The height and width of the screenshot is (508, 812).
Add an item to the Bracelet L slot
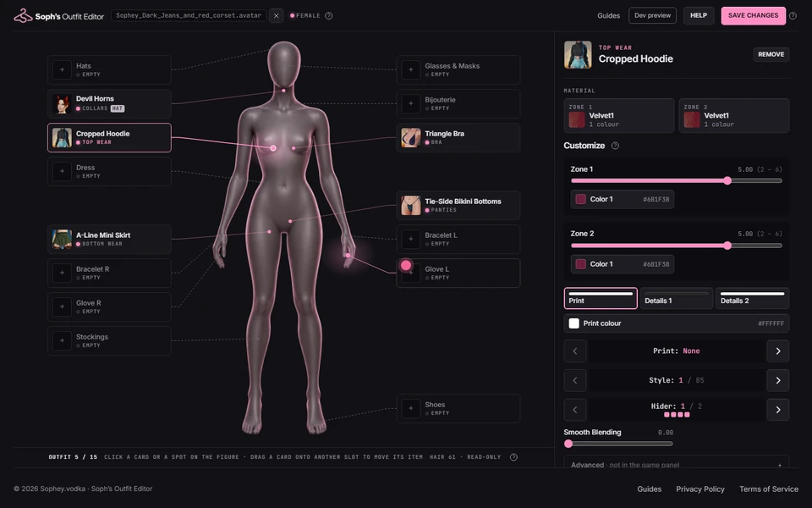click(x=411, y=239)
